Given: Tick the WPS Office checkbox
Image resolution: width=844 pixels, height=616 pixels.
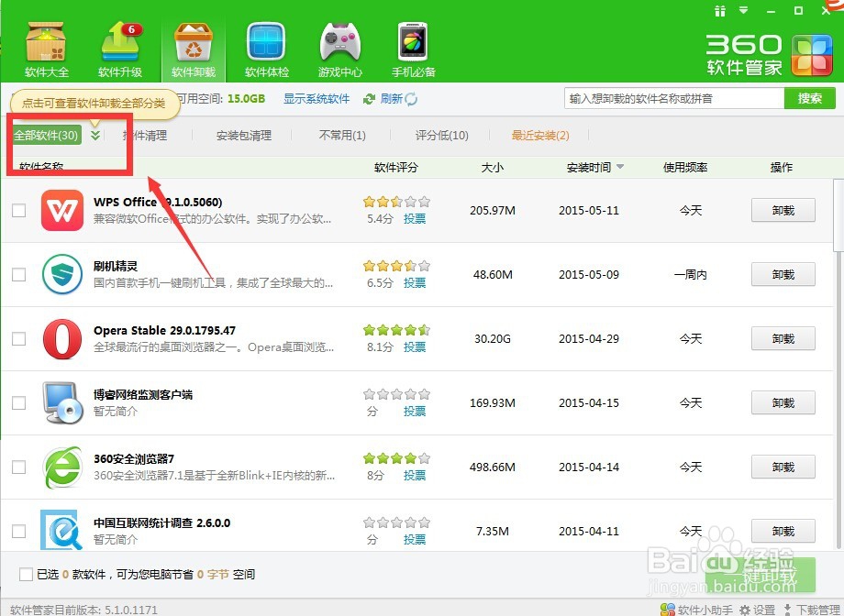Looking at the screenshot, I should coord(19,210).
